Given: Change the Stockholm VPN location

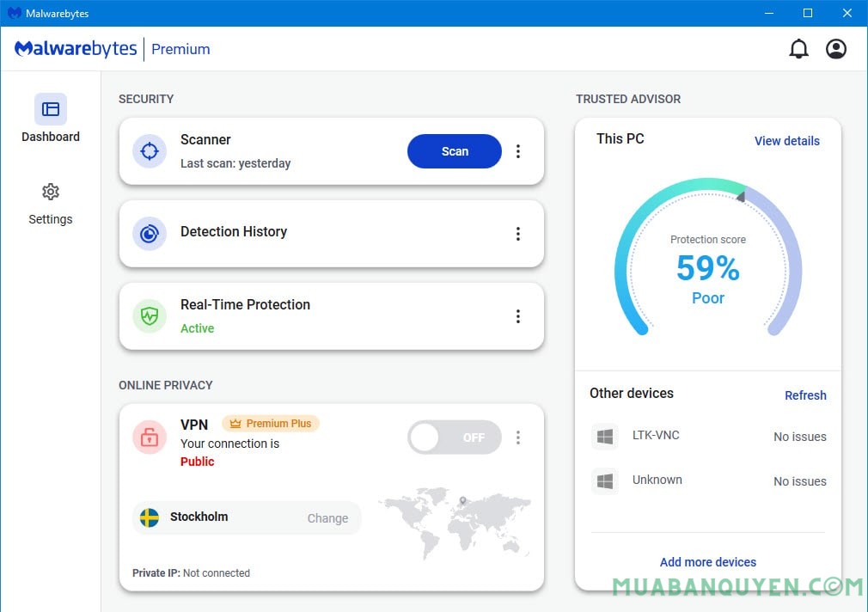Looking at the screenshot, I should tap(327, 517).
